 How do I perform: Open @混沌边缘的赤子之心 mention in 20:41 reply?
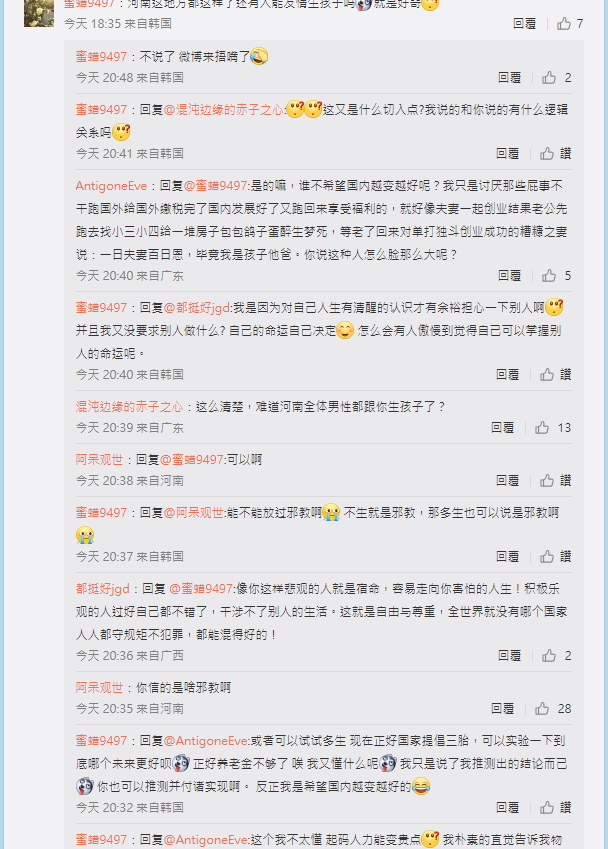[224, 110]
